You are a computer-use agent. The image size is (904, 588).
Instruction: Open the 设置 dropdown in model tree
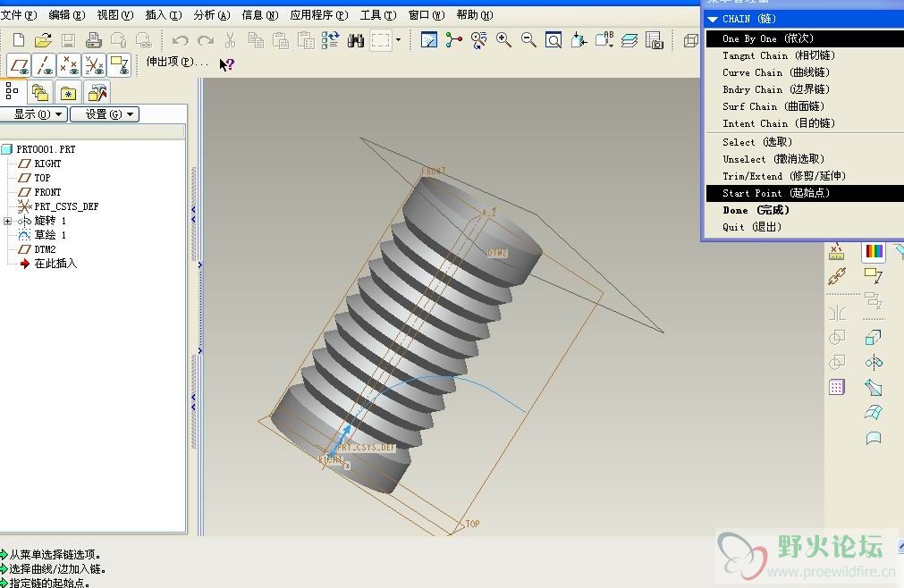(105, 114)
